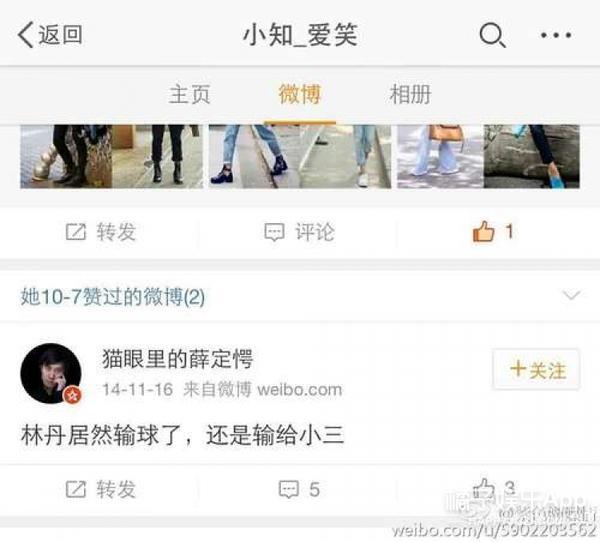Screen dimensions: 600x542
Task: Open search with the magnifier icon
Action: [x=492, y=35]
